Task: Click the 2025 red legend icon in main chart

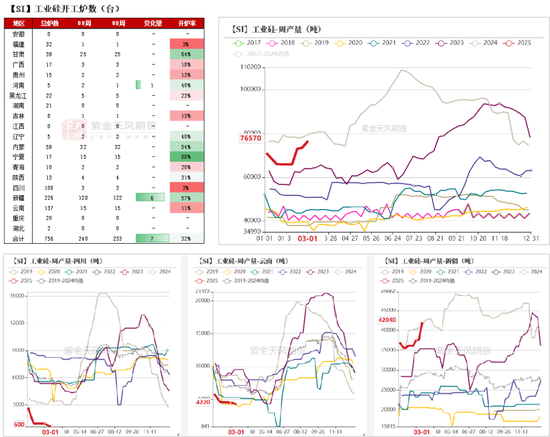Action: 509,43
